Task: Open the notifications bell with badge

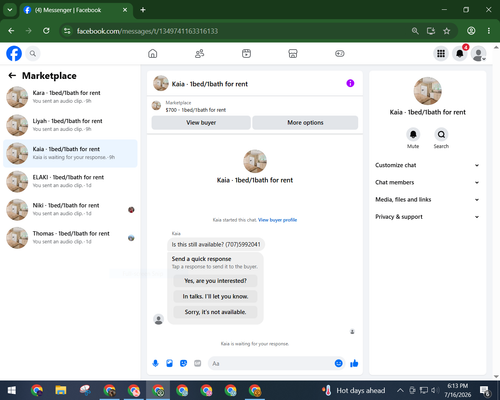Action: click(x=460, y=53)
